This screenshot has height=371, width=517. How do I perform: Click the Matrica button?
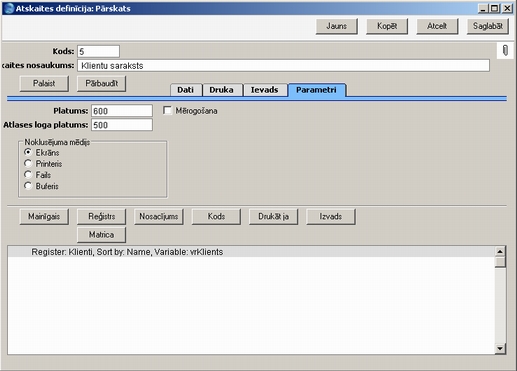101,235
